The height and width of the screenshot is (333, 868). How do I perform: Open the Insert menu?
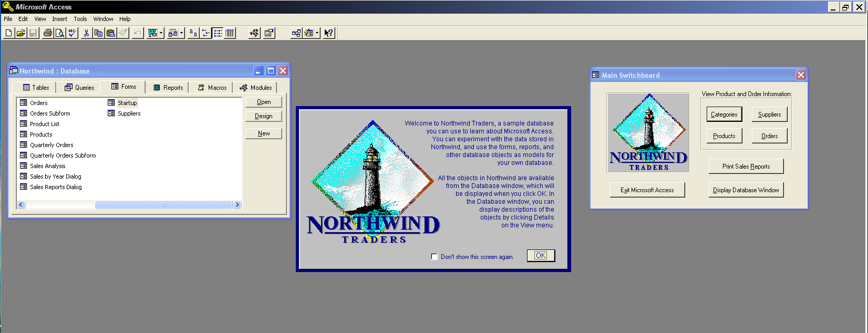click(x=59, y=19)
